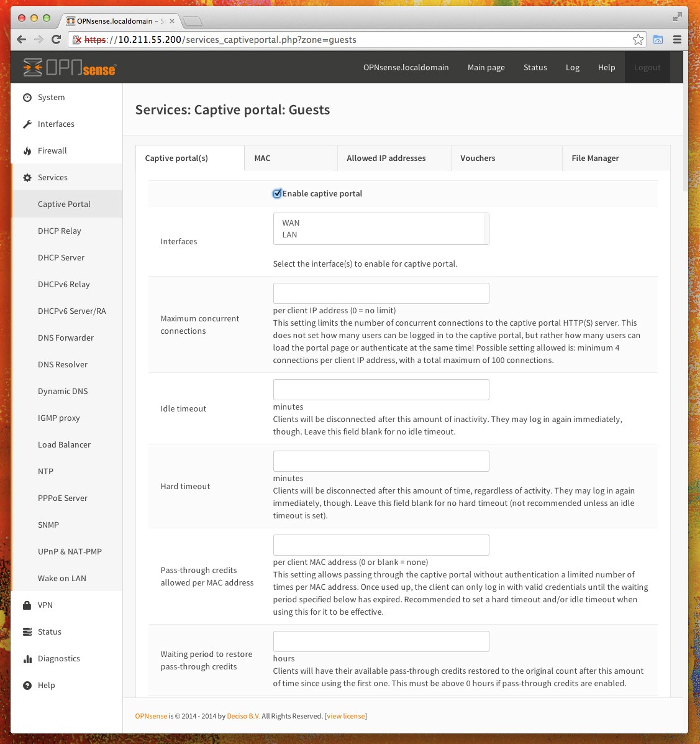Click the OPNsense link in the footer
700x744 pixels.
pos(151,716)
